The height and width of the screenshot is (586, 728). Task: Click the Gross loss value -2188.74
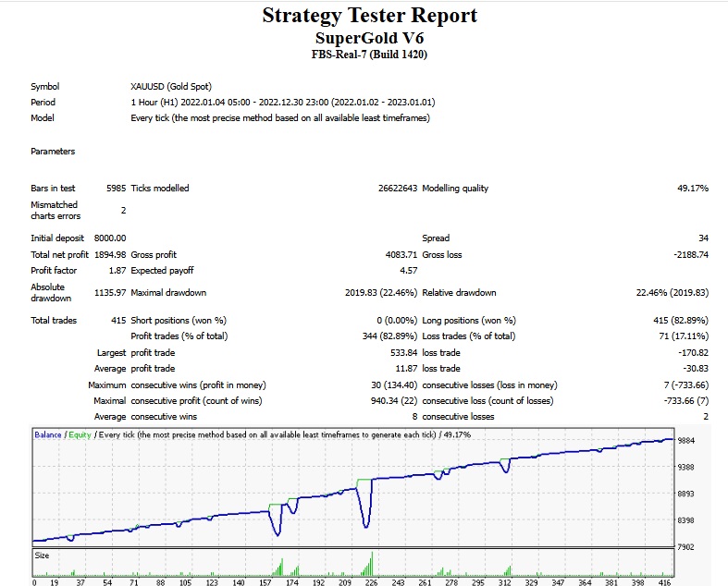coord(691,255)
